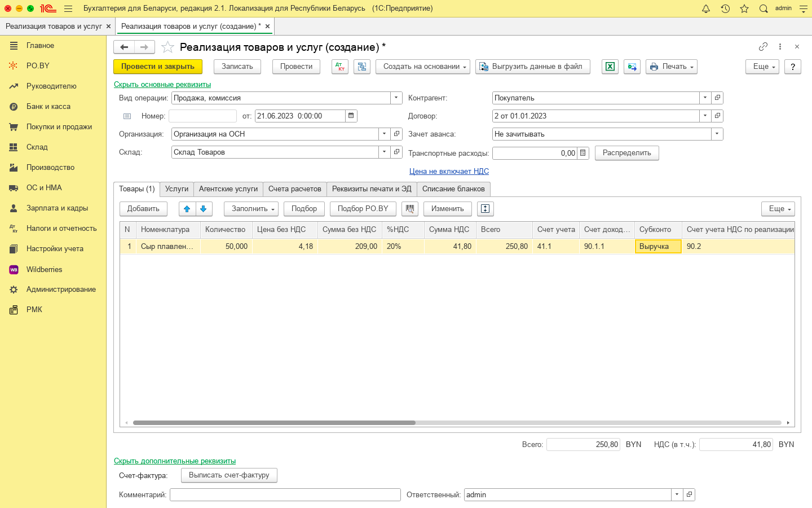Switch to the Услуги tab

coord(176,189)
